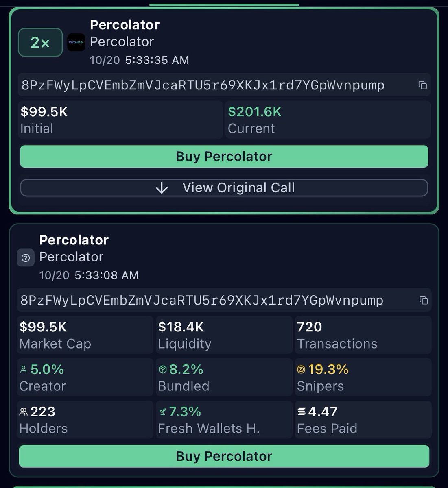Viewport: 448px width, 488px height.
Task: Click the $99.5K Initial value box
Action: (120, 120)
